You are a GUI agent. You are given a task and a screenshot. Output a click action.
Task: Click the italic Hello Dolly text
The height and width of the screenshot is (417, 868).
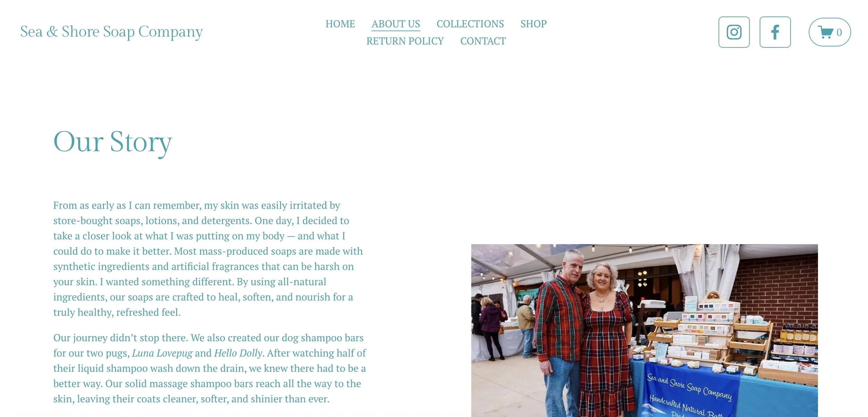(x=238, y=353)
